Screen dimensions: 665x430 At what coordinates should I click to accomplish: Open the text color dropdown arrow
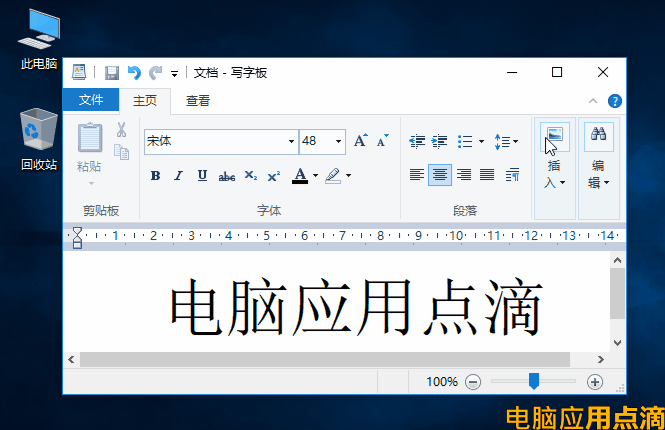tap(315, 176)
